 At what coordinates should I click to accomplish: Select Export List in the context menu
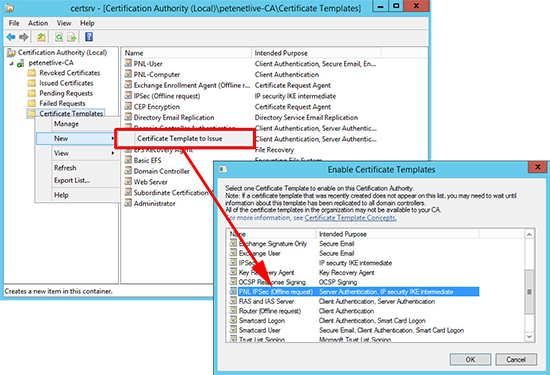tap(72, 180)
